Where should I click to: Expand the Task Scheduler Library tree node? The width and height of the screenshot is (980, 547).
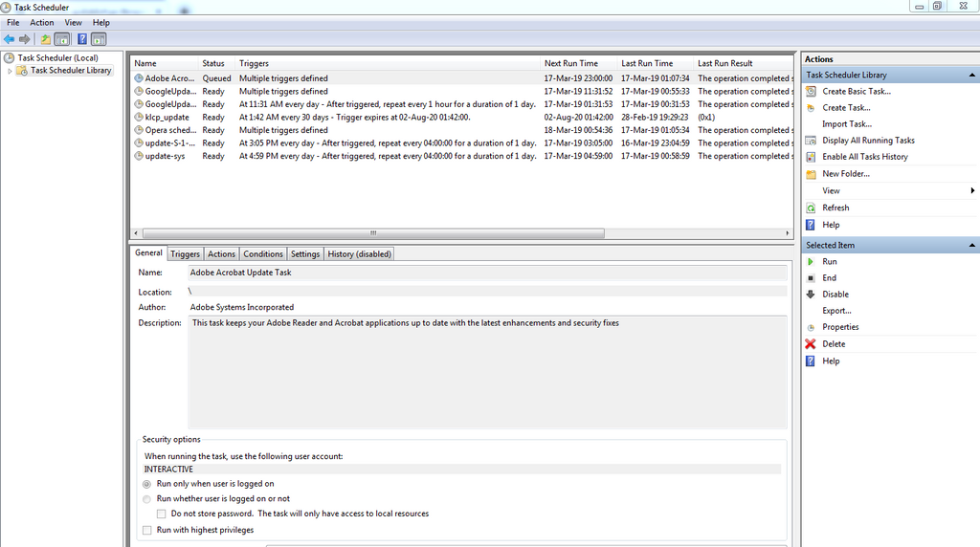coord(11,71)
